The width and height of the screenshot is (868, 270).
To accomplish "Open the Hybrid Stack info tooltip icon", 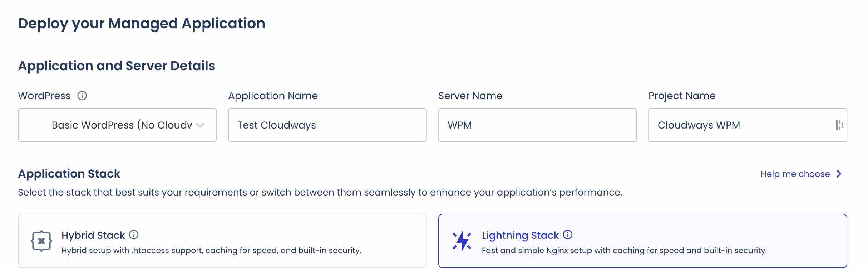I will tap(134, 235).
